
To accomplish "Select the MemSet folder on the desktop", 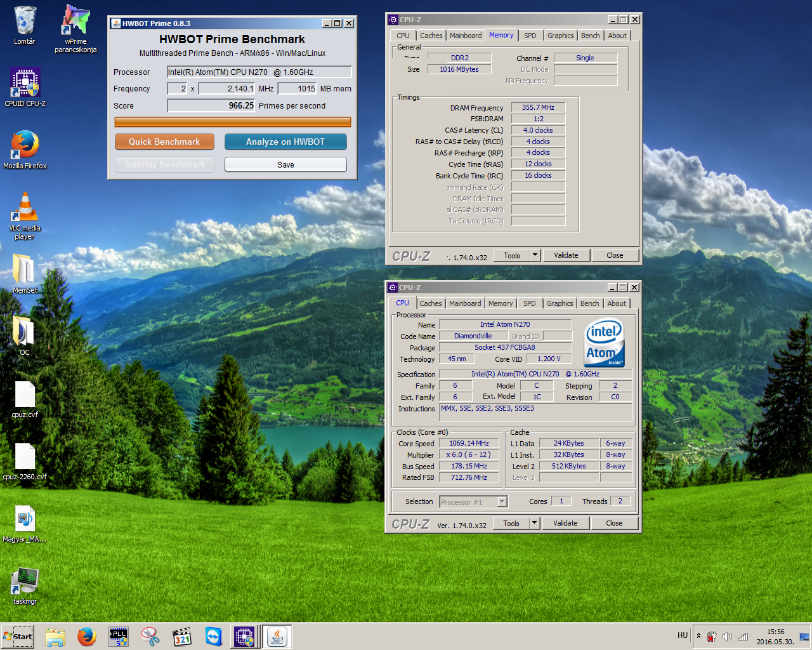I will pos(25,274).
